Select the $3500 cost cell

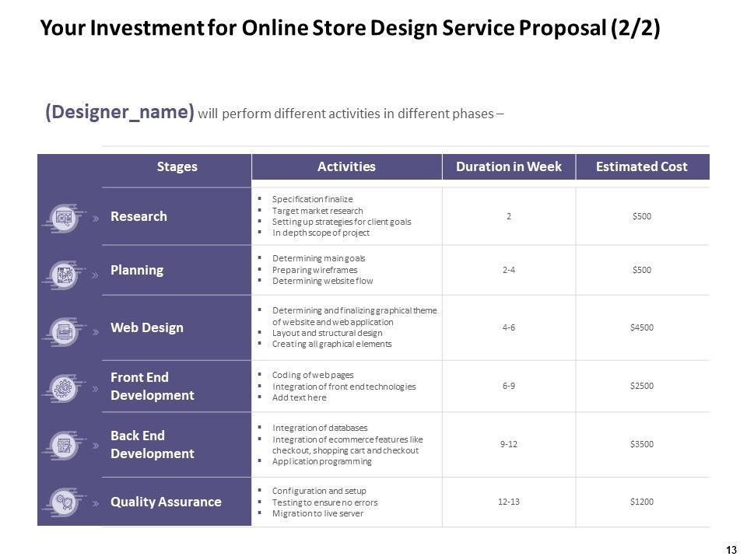(x=642, y=444)
